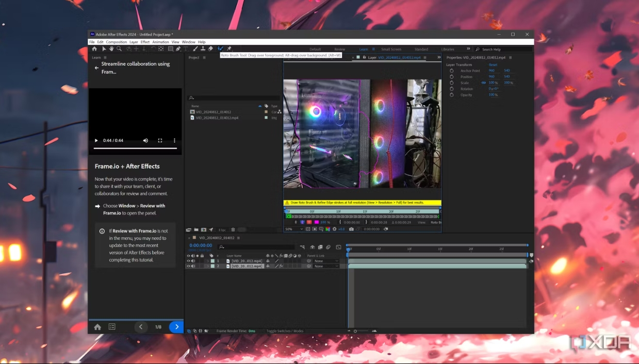Select the Puppet Pin tool
The width and height of the screenshot is (639, 364).
(x=229, y=48)
